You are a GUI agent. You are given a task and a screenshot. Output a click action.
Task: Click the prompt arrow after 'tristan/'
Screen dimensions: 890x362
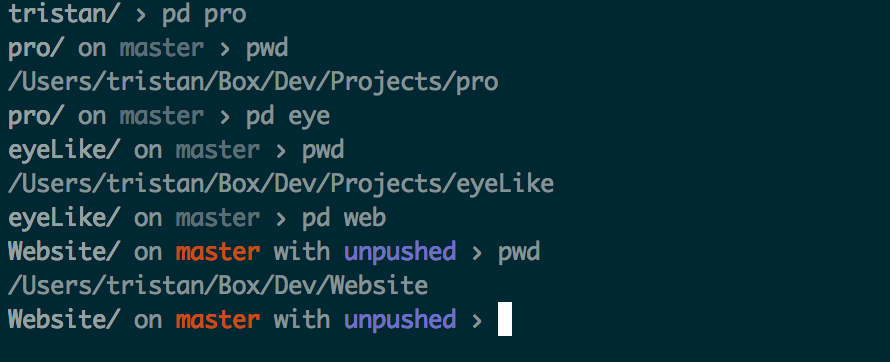tap(141, 16)
